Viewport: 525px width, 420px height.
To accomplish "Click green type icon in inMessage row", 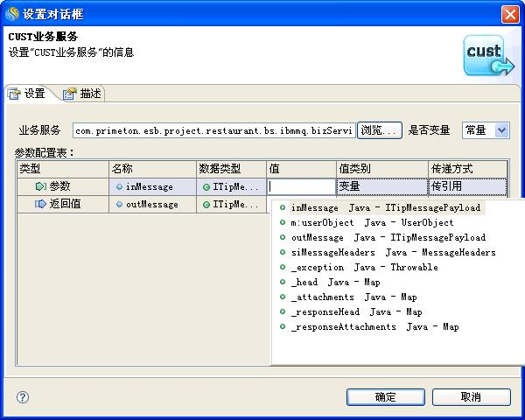I will click(x=206, y=187).
